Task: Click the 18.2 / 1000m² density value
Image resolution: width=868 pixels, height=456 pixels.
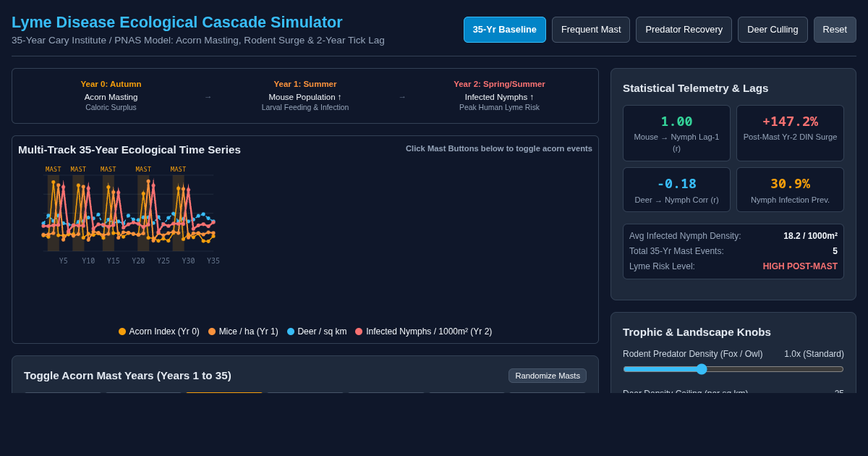Action: [x=810, y=236]
